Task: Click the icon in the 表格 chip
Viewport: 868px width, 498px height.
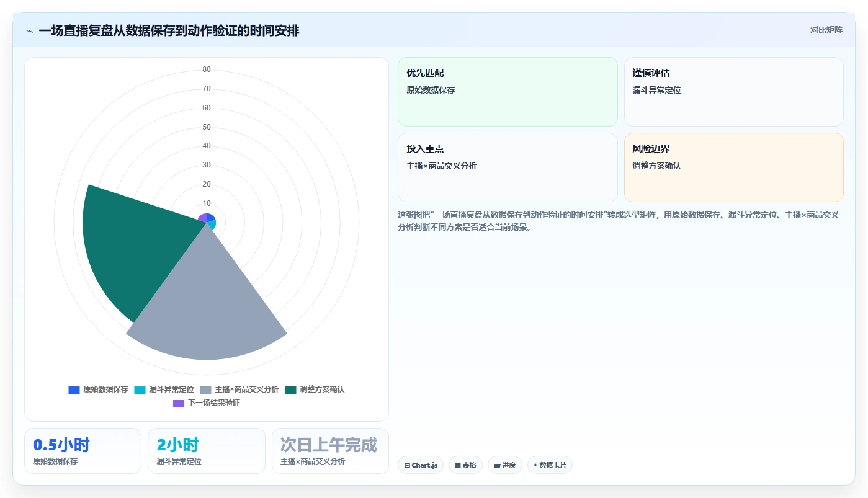Action: 458,465
